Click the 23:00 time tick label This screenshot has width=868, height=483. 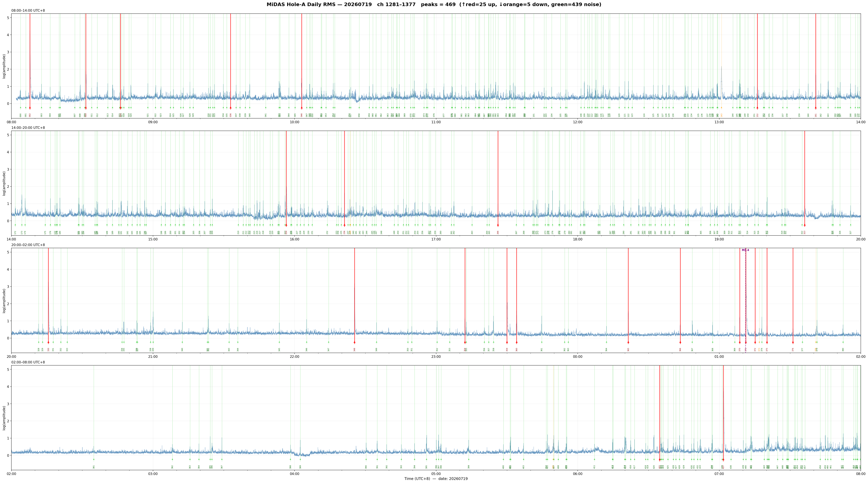pyautogui.click(x=436, y=356)
